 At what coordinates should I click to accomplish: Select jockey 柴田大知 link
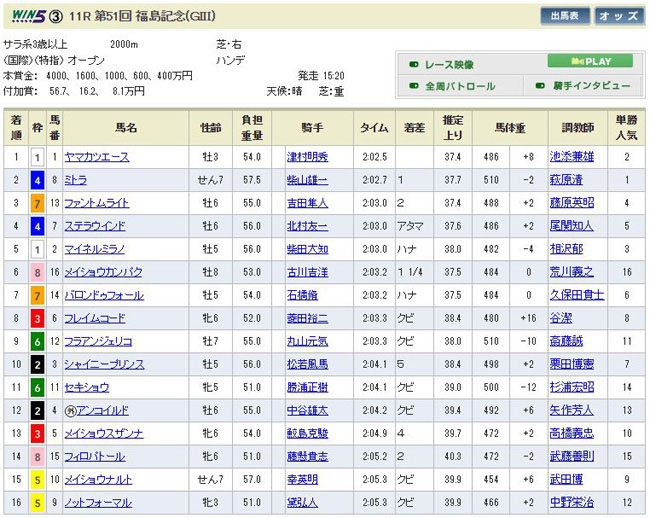[x=307, y=249]
